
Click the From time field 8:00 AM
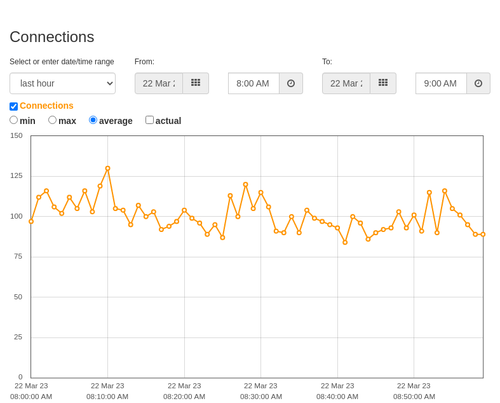pyautogui.click(x=254, y=83)
